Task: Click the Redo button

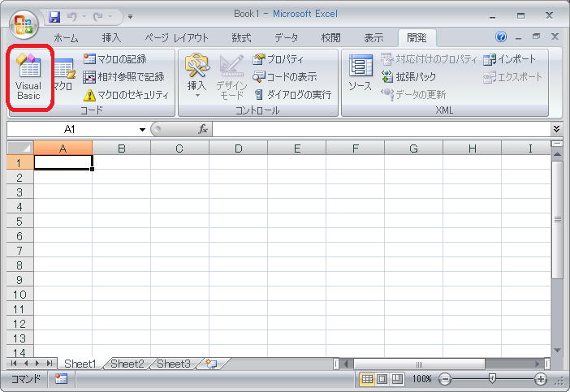Action: click(x=97, y=17)
